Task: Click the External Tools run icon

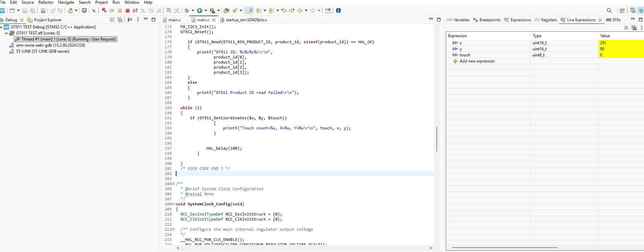Action: (212, 10)
